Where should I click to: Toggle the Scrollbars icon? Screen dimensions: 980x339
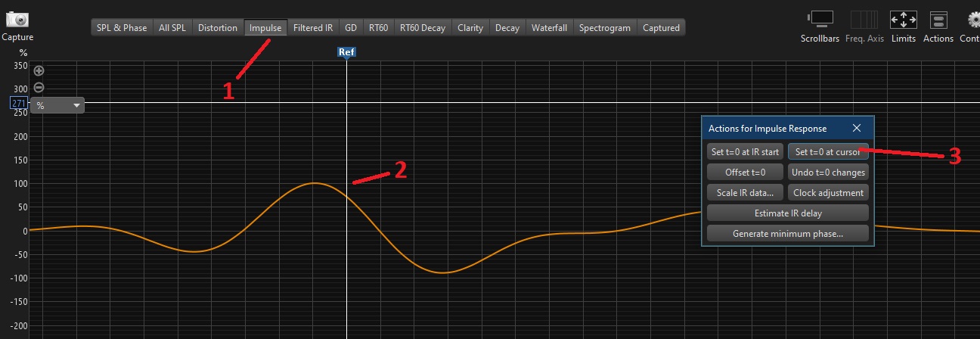(x=820, y=20)
